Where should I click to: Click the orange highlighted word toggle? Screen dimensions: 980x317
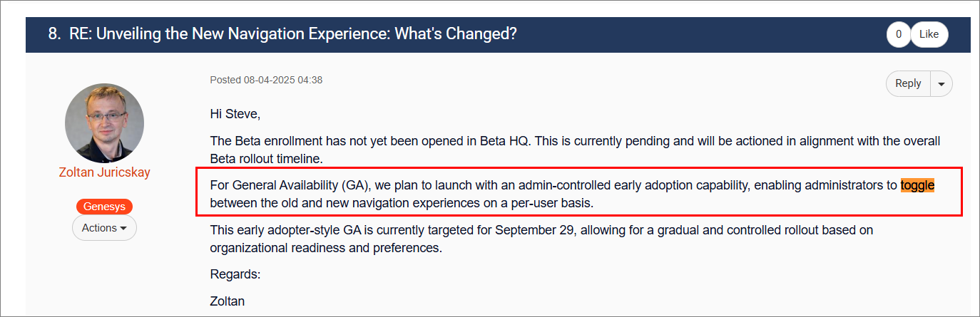tap(917, 185)
